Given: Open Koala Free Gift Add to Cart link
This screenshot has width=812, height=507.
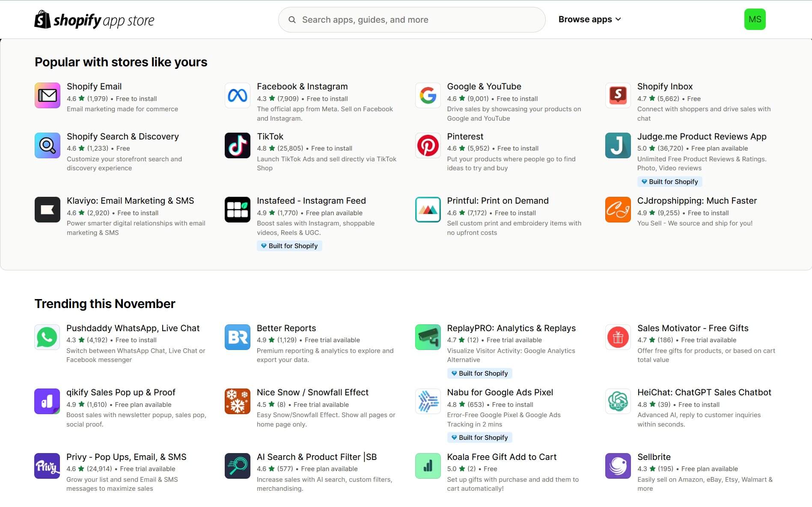Looking at the screenshot, I should (502, 457).
